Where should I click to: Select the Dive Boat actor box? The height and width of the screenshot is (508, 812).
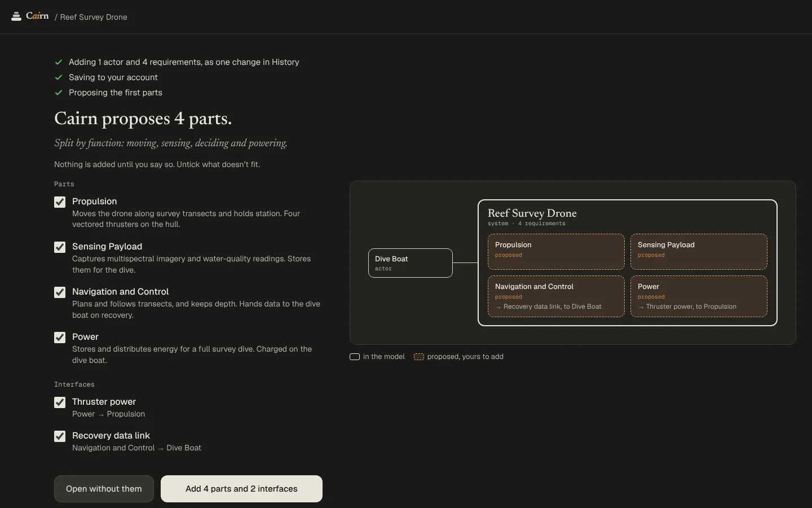[x=411, y=263]
